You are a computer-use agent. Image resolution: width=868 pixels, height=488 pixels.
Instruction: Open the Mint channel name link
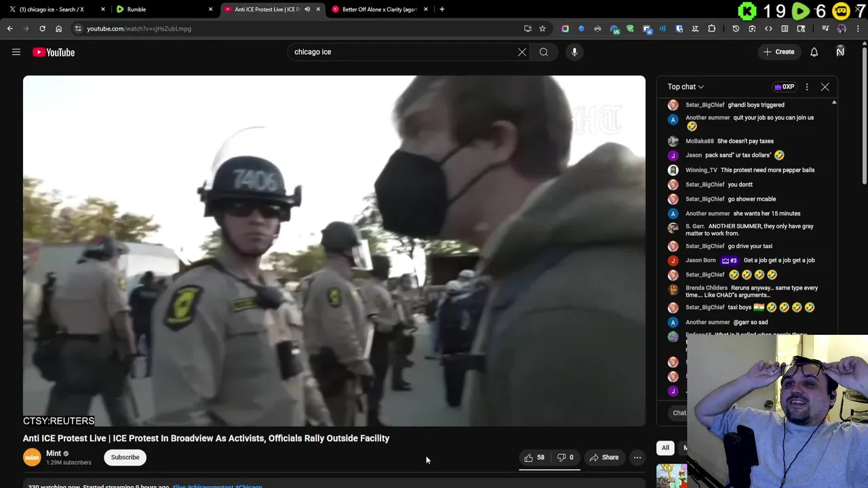coord(54,453)
